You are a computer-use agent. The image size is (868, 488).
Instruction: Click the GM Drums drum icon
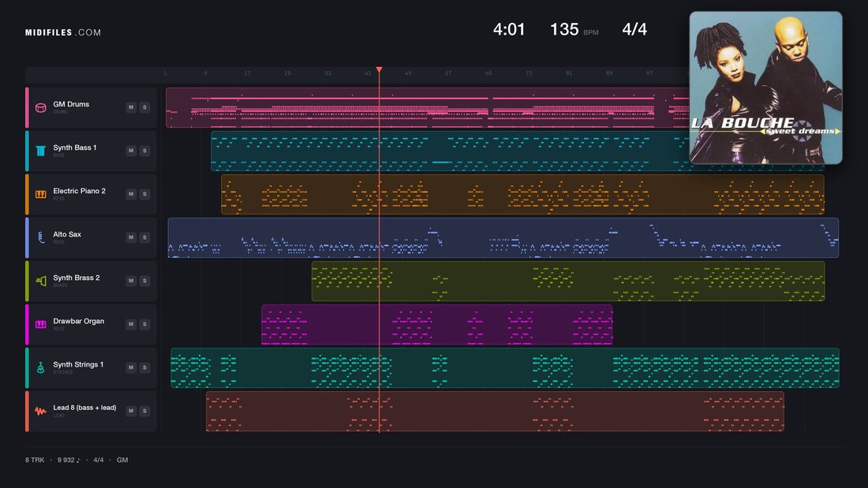(x=40, y=107)
